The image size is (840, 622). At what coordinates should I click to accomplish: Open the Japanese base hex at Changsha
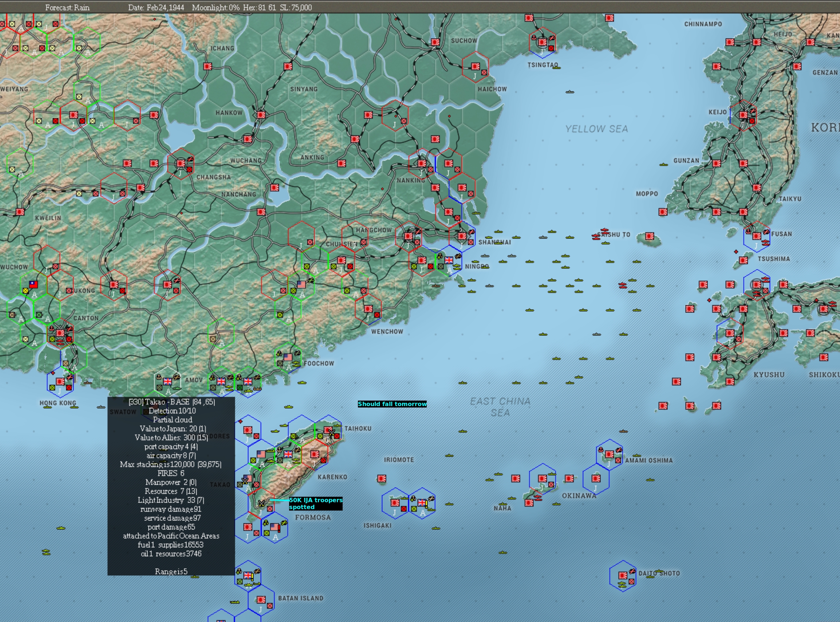pos(181,163)
